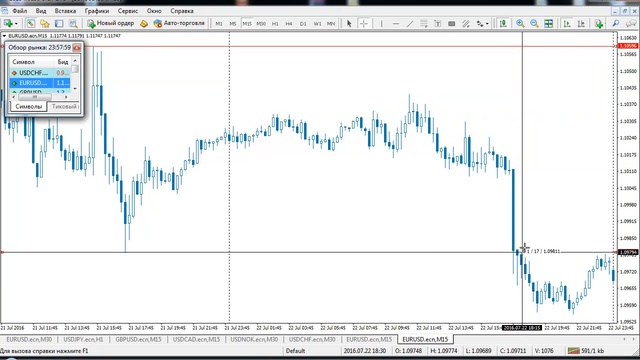
Task: Open the Вставка menu
Action: click(x=65, y=11)
